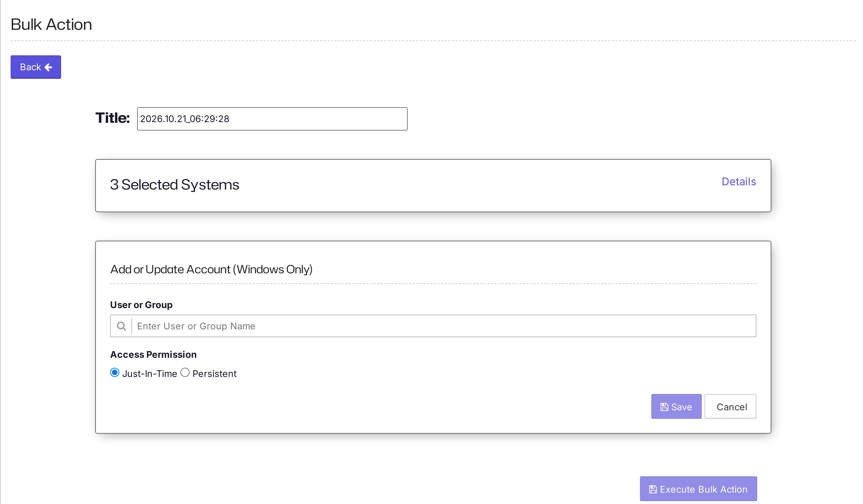
Task: Choose Persistent access permission
Action: coord(185,373)
